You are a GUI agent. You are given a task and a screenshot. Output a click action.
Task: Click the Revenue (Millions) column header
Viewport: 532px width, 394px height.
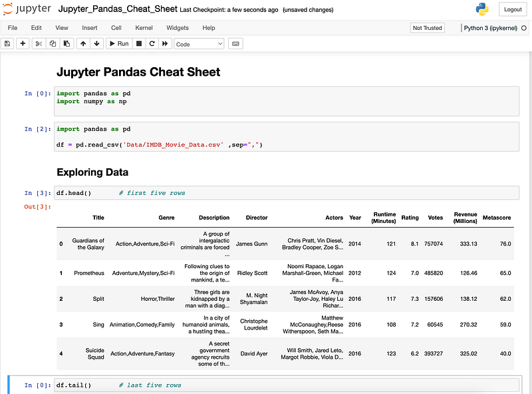465,218
